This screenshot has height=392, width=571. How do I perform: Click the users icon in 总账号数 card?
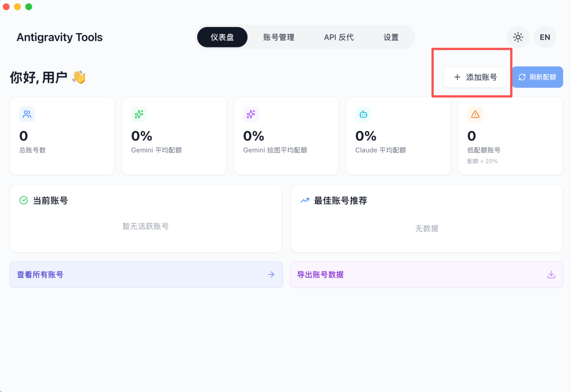(27, 114)
